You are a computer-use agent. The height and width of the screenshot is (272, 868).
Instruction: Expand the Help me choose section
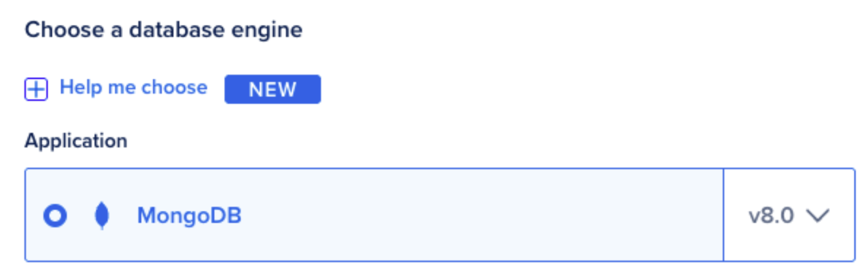(x=36, y=89)
